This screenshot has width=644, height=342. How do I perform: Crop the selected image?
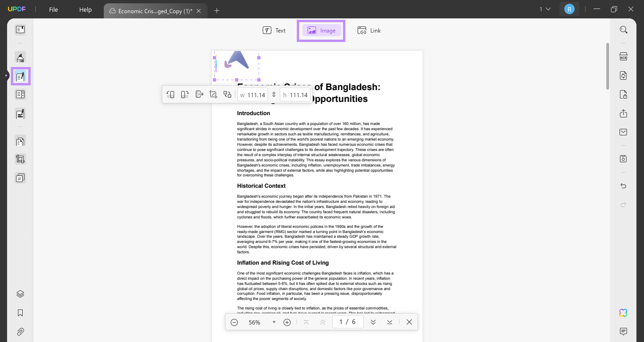tap(213, 94)
